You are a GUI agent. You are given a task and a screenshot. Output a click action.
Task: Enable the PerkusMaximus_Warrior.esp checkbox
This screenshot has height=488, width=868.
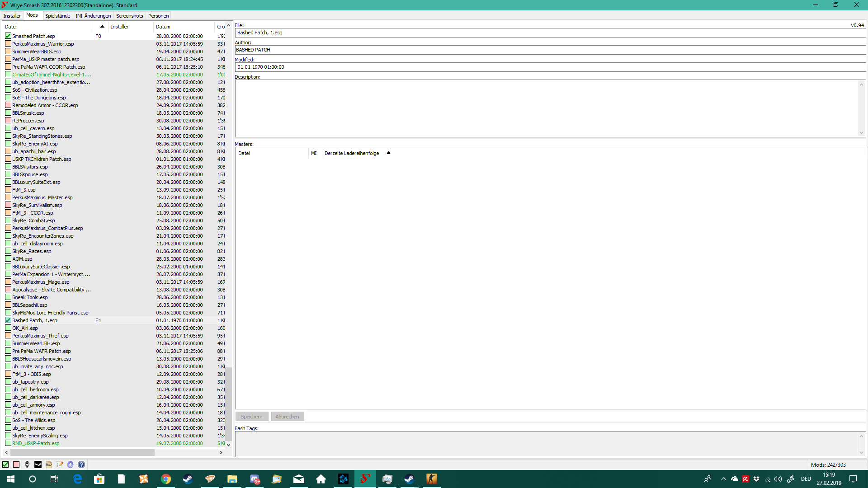click(x=8, y=44)
